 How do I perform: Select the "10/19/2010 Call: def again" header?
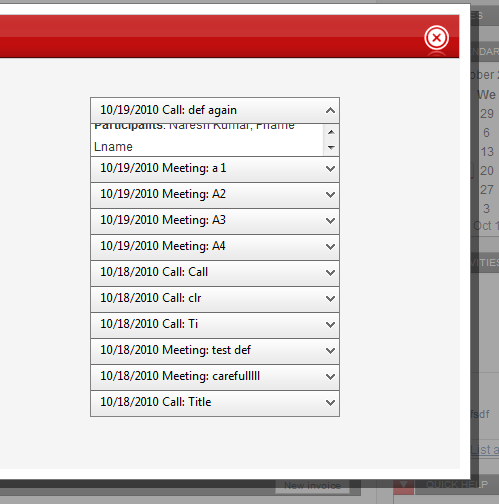(215, 110)
